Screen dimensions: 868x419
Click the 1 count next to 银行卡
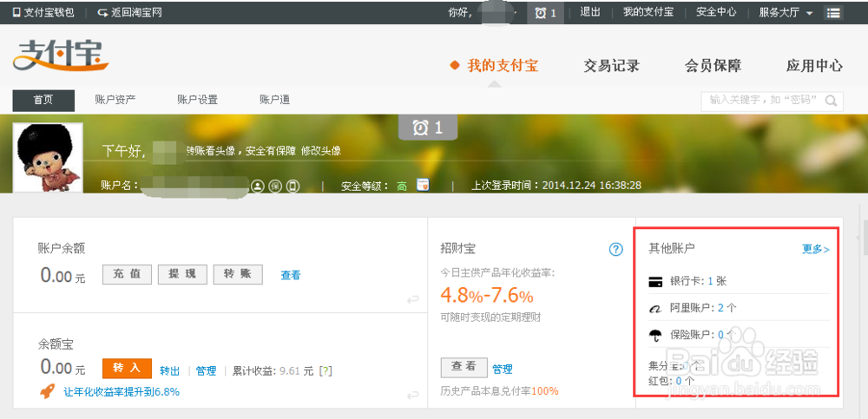(710, 281)
